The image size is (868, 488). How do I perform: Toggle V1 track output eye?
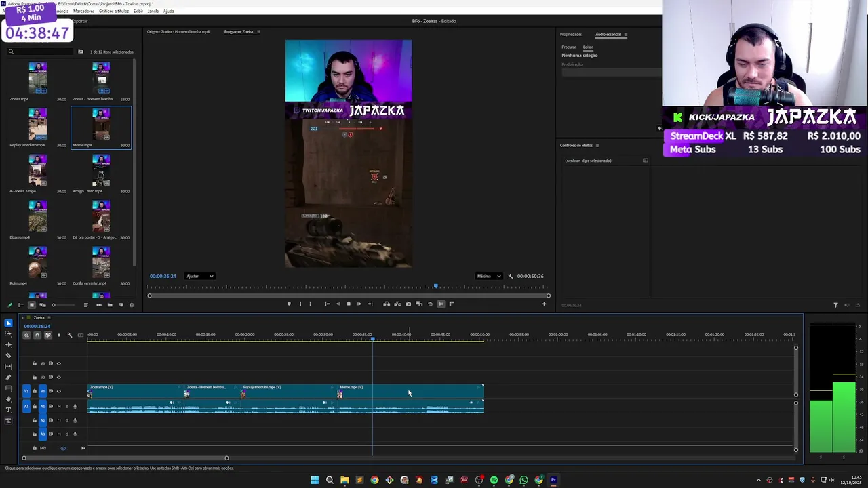(58, 391)
